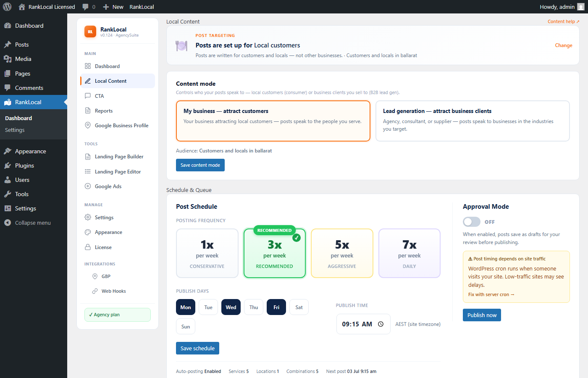Screen dimensions: 588x378
Task: Open the RankLocal menu in WP sidebar
Action: click(x=34, y=102)
